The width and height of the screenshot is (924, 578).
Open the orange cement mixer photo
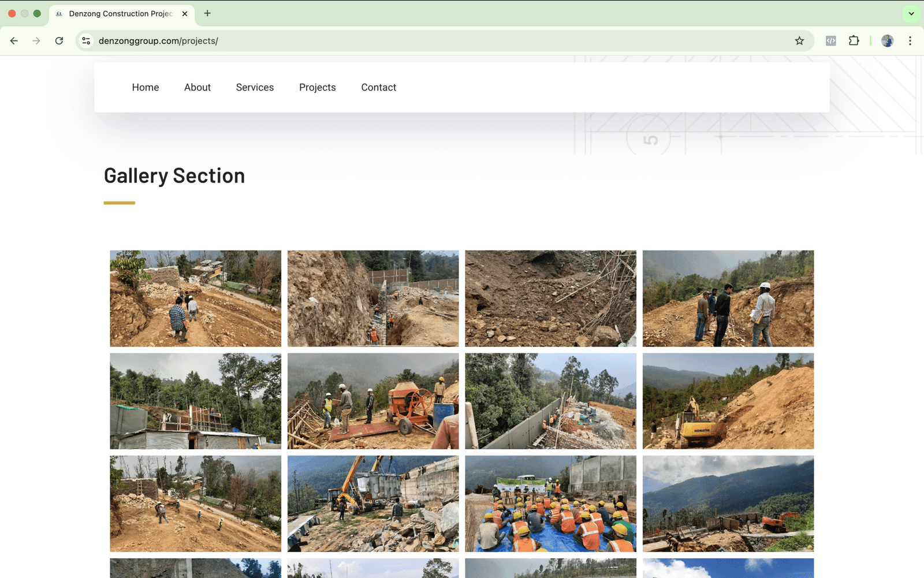(x=373, y=401)
